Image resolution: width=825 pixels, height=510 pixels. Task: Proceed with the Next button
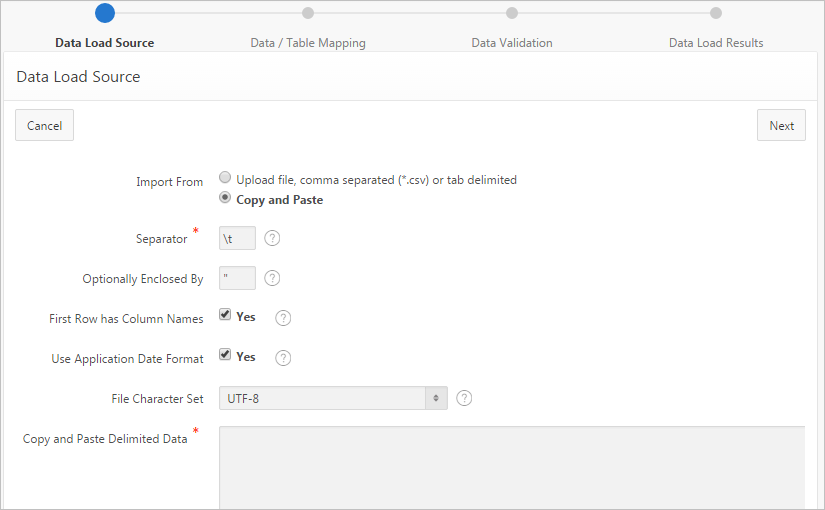coord(781,125)
